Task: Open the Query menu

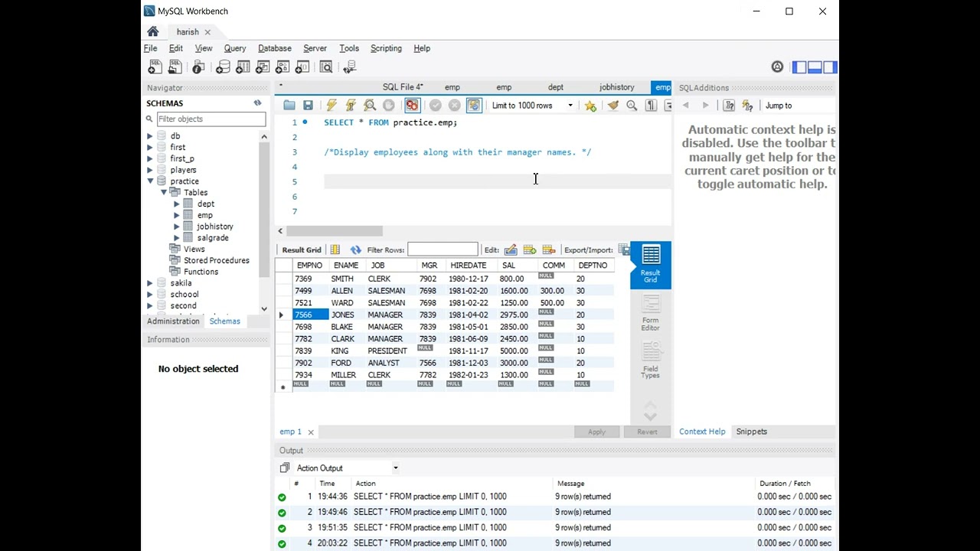Action: [x=235, y=48]
